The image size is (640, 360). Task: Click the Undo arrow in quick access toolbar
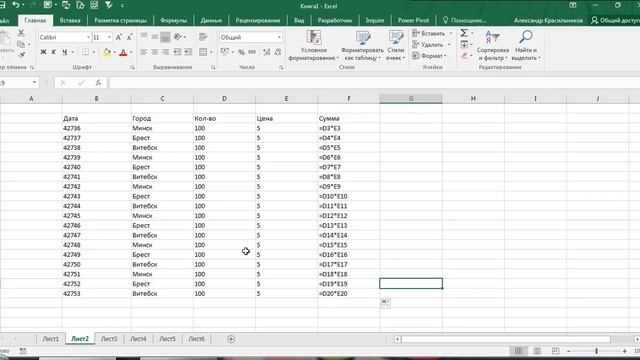(x=16, y=5)
